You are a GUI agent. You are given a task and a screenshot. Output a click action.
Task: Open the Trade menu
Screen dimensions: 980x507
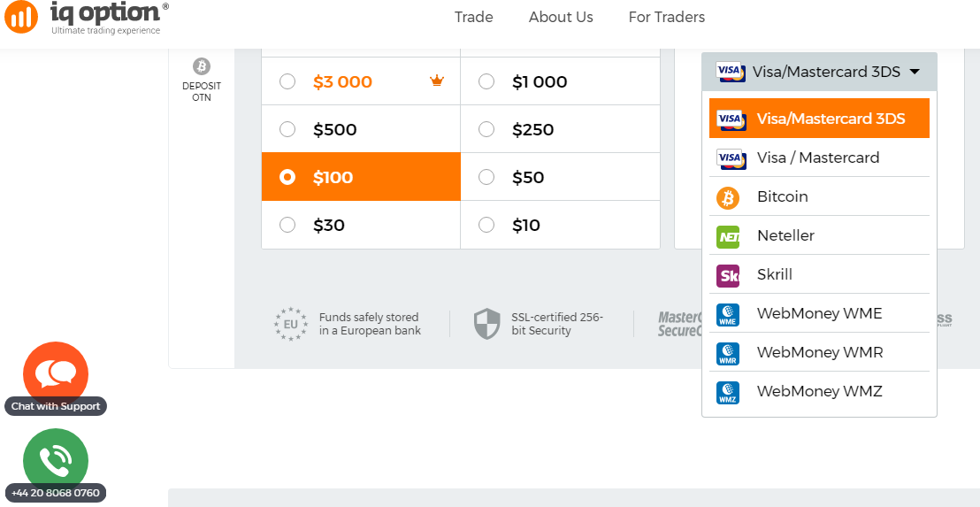click(x=474, y=17)
